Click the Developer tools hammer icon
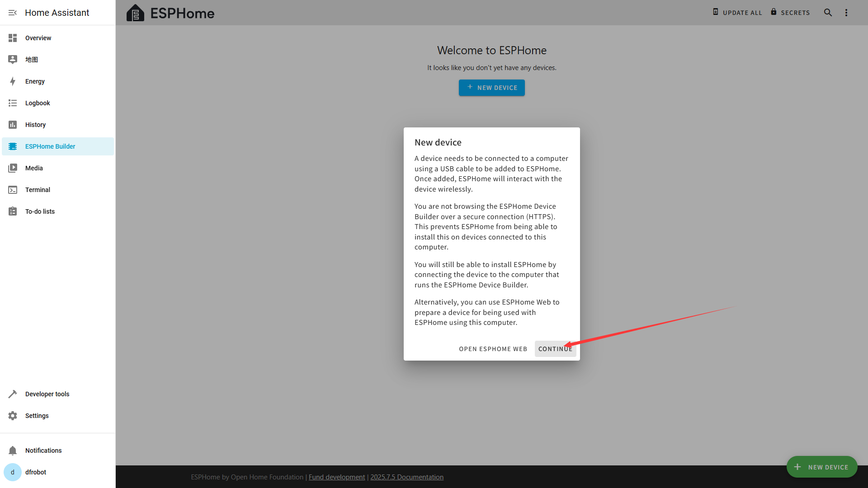The width and height of the screenshot is (868, 488). (x=13, y=394)
